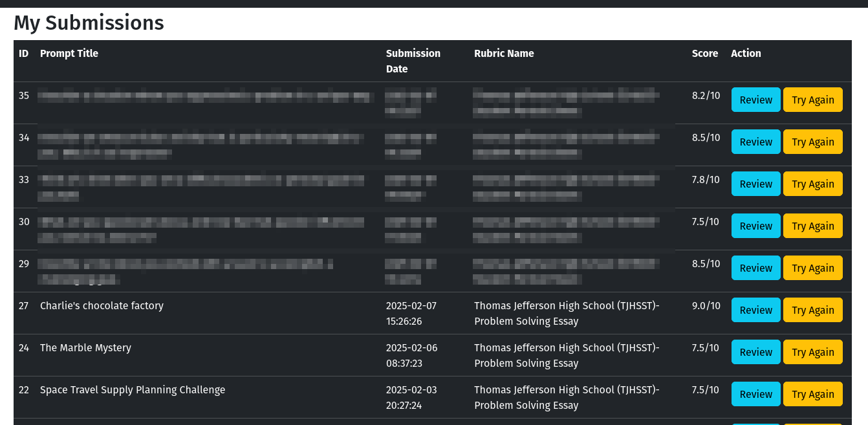
Task: Click Review for Space Travel Supply Planning Challenge
Action: tap(755, 393)
